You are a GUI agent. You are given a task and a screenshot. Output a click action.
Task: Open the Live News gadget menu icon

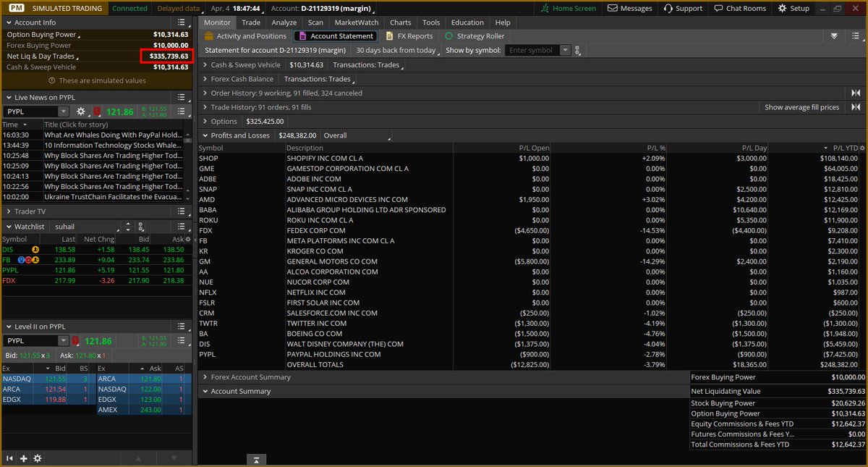tap(182, 98)
